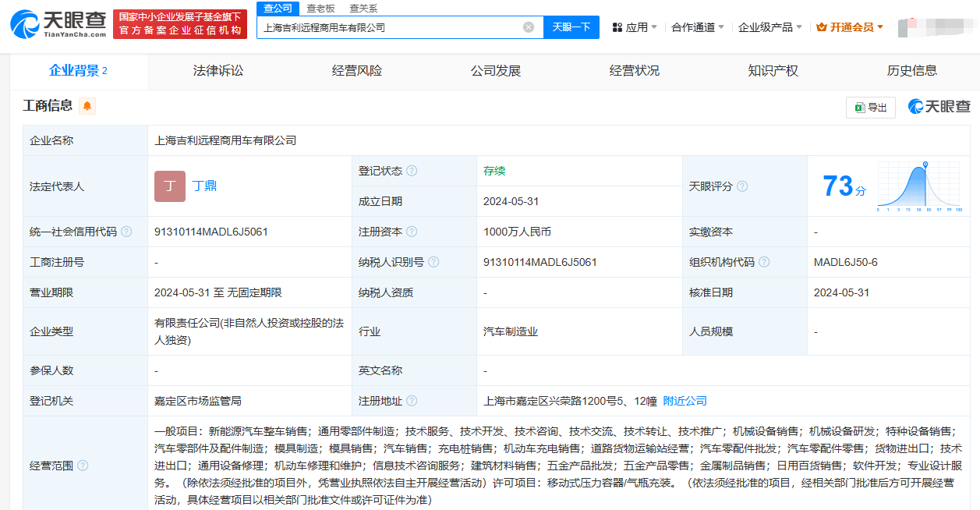Open the 企业级产品 dropdown

pyautogui.click(x=769, y=27)
